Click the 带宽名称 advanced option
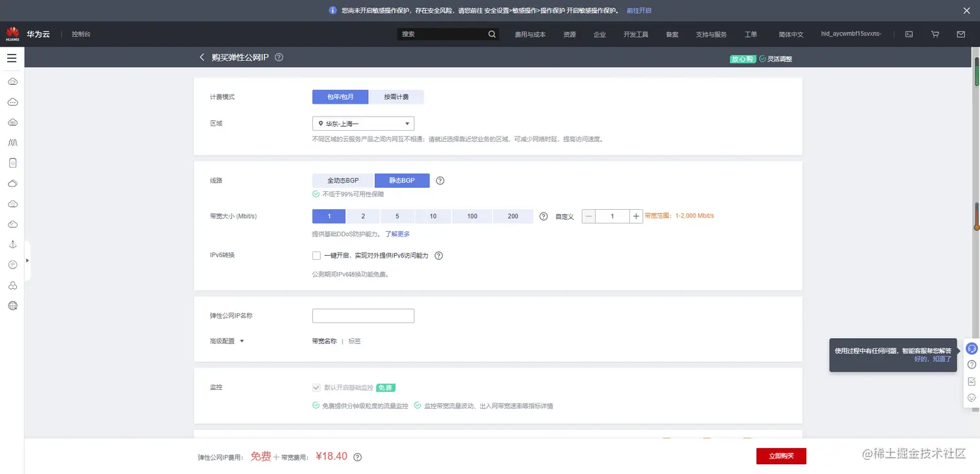The width and height of the screenshot is (980, 474). pyautogui.click(x=324, y=341)
